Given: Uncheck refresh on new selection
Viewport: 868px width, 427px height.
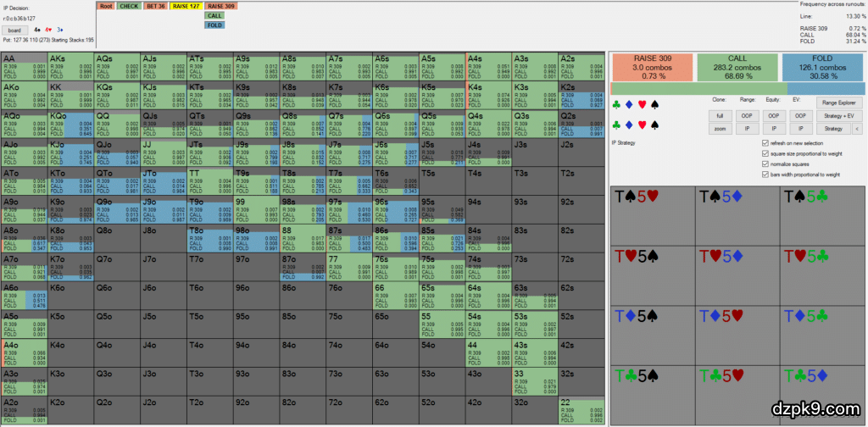Looking at the screenshot, I should coord(765,144).
